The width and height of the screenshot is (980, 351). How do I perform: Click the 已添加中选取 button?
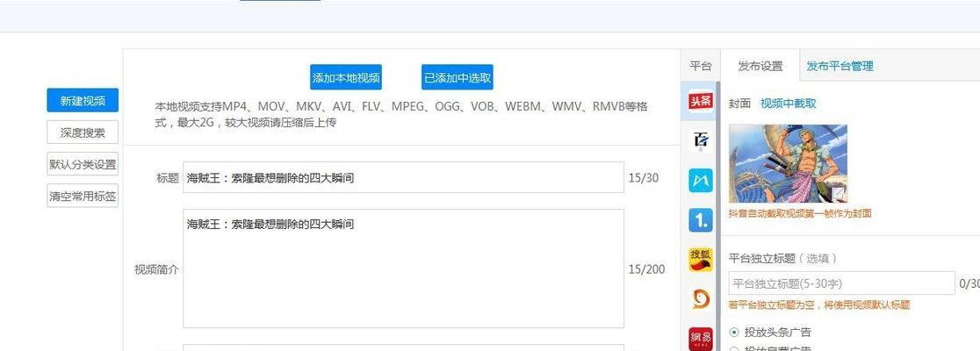point(457,77)
